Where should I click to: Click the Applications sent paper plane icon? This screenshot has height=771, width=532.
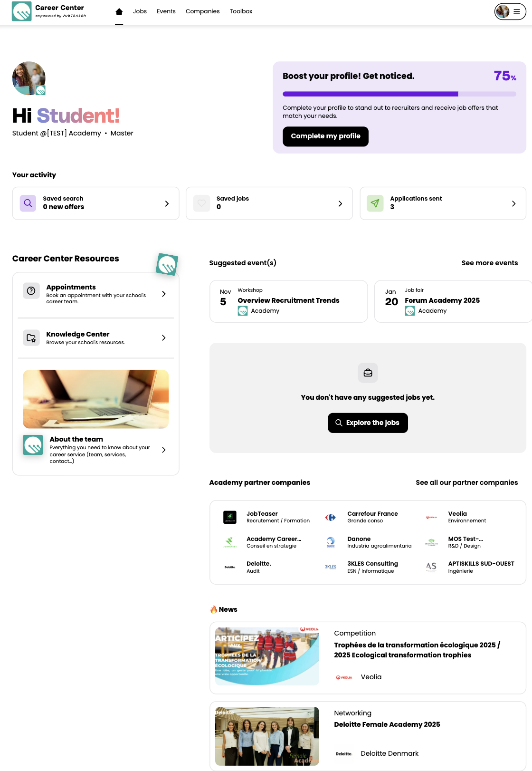[375, 203]
